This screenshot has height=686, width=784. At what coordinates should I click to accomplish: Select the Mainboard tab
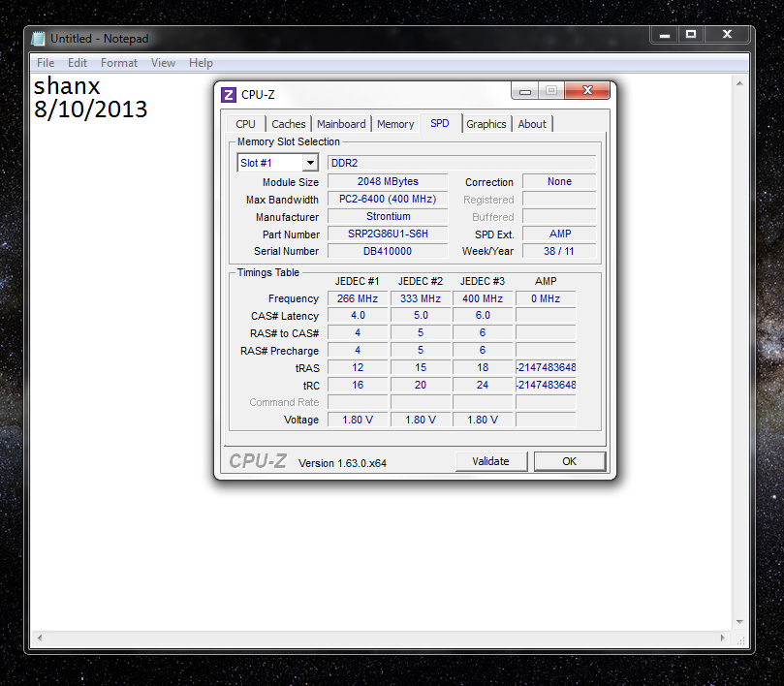pyautogui.click(x=341, y=124)
